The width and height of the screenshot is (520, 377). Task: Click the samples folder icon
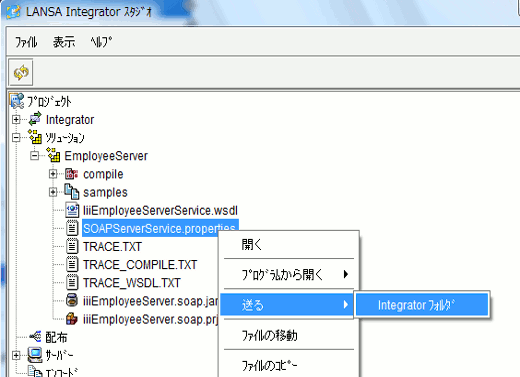(72, 192)
